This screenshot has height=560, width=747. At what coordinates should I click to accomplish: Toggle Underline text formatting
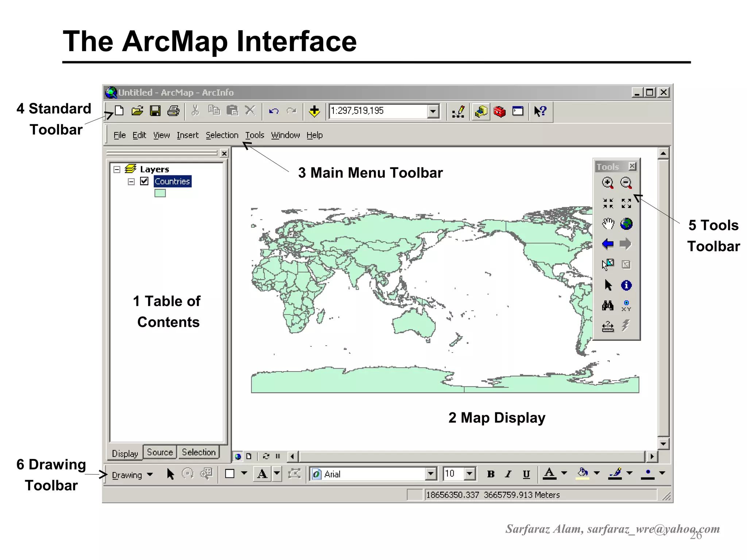point(526,474)
